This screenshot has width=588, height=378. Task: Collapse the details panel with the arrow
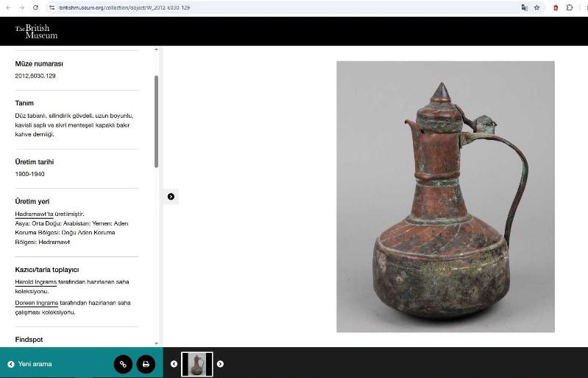click(x=171, y=197)
